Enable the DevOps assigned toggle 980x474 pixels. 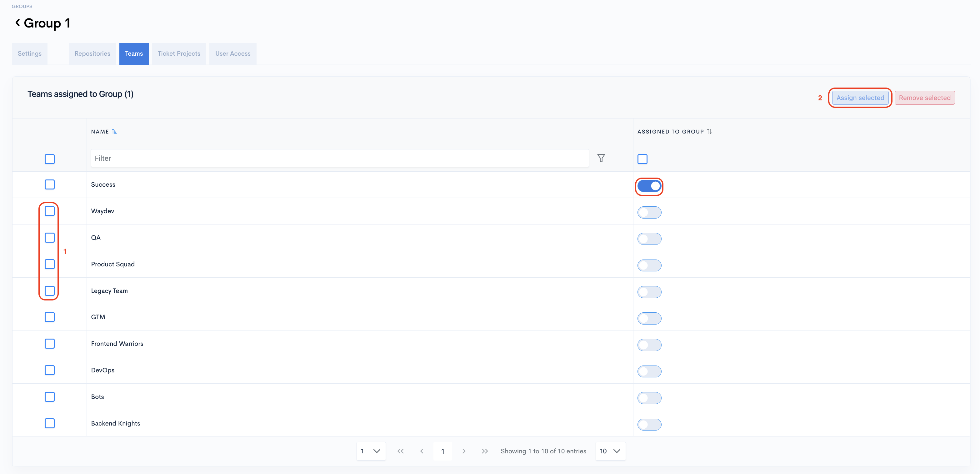point(649,371)
